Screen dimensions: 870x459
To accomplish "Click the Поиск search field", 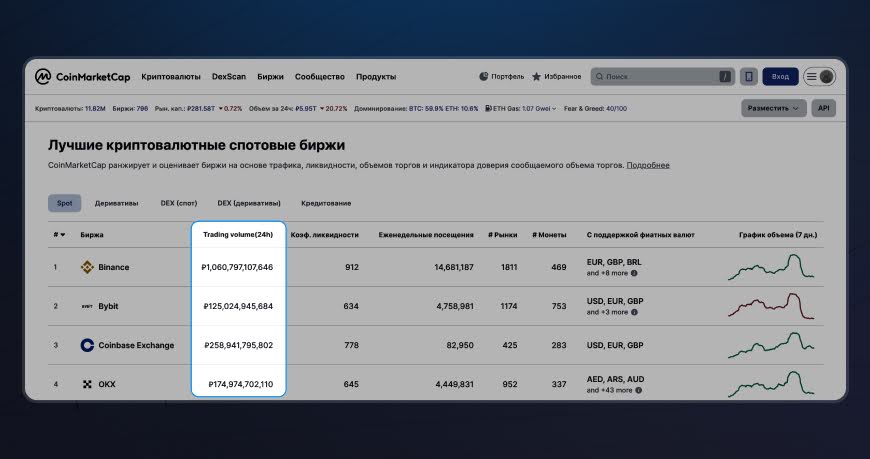I will pyautogui.click(x=662, y=77).
